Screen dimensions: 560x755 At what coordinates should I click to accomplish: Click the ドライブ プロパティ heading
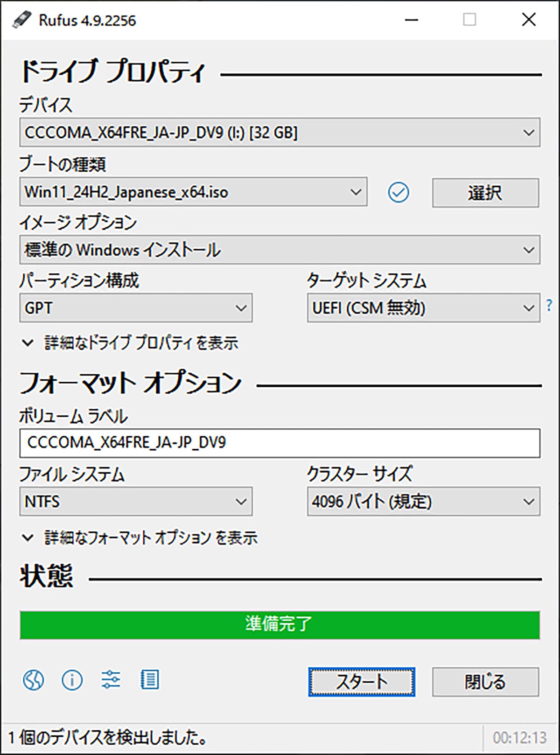point(112,72)
